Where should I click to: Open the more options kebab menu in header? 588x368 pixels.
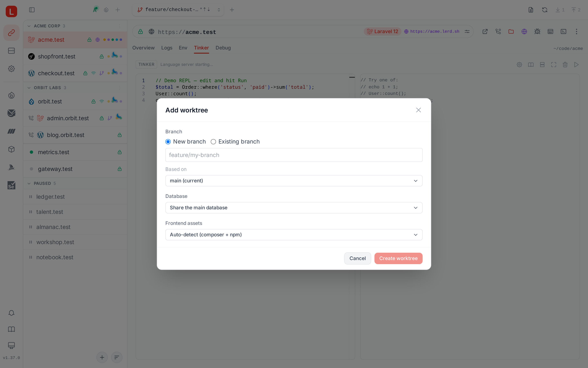tap(576, 31)
